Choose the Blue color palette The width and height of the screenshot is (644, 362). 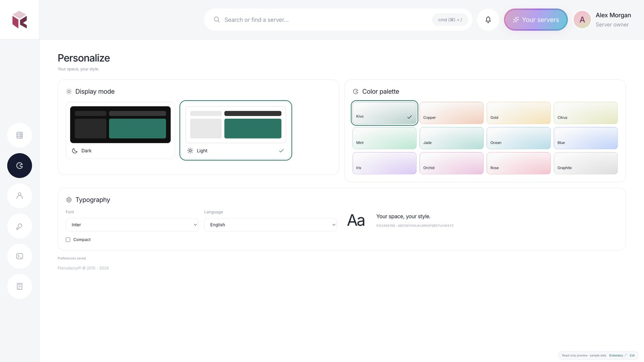coord(586,138)
